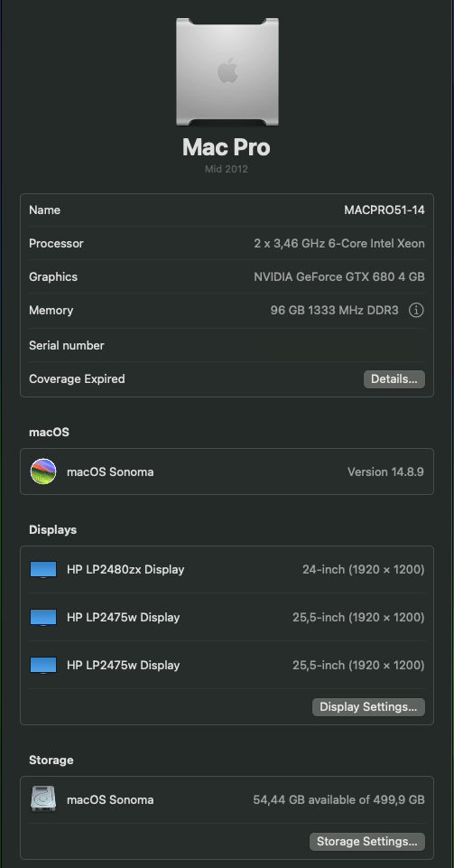Image resolution: width=454 pixels, height=868 pixels.
Task: Open Display Settings
Action: click(368, 707)
